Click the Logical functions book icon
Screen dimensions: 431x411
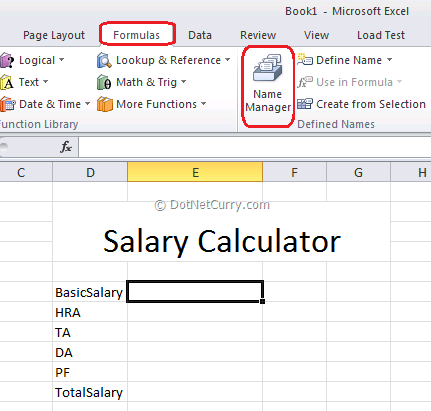(7, 61)
